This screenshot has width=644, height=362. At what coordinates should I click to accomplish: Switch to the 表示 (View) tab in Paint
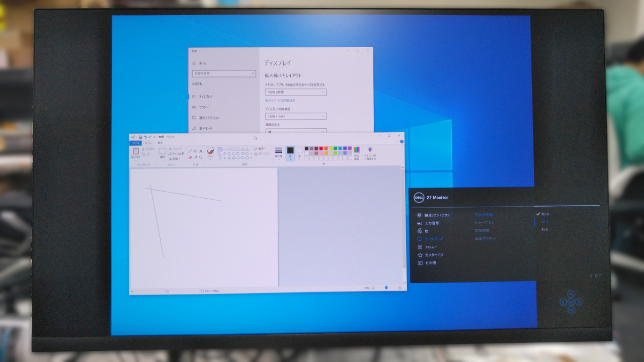pos(160,142)
